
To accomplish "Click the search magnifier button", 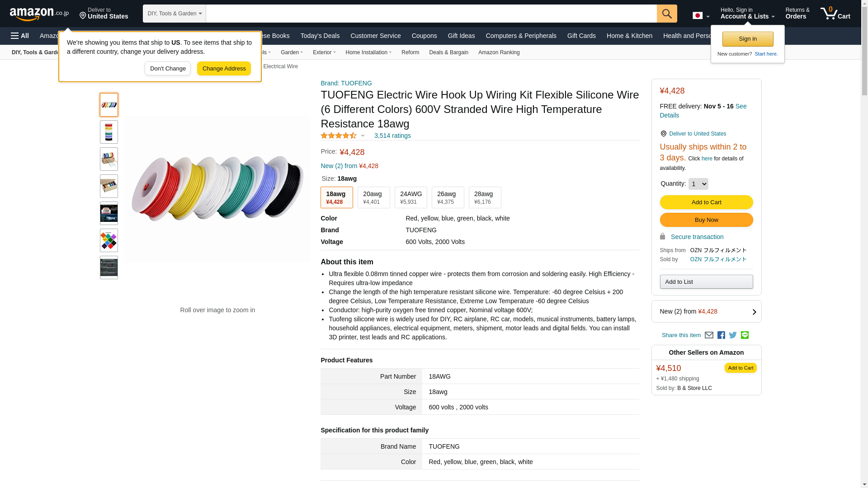I will (667, 14).
